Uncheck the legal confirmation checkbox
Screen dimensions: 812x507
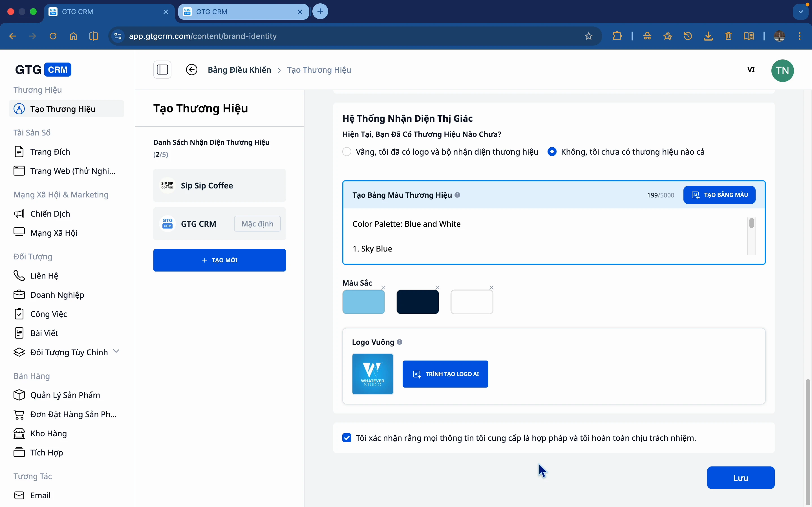click(347, 438)
